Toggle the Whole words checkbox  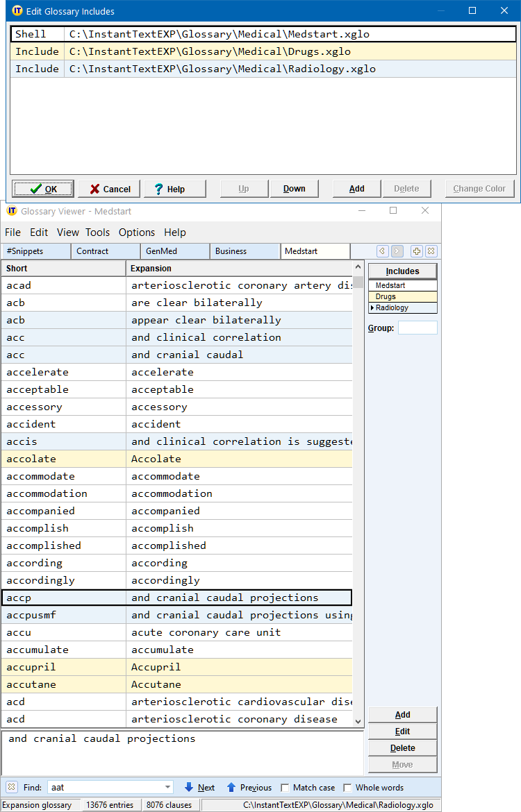[x=347, y=788]
